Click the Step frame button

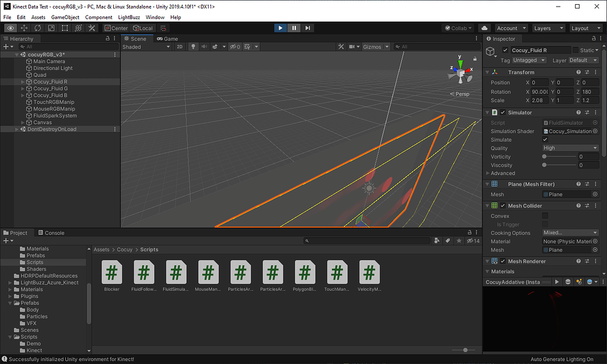click(x=308, y=28)
